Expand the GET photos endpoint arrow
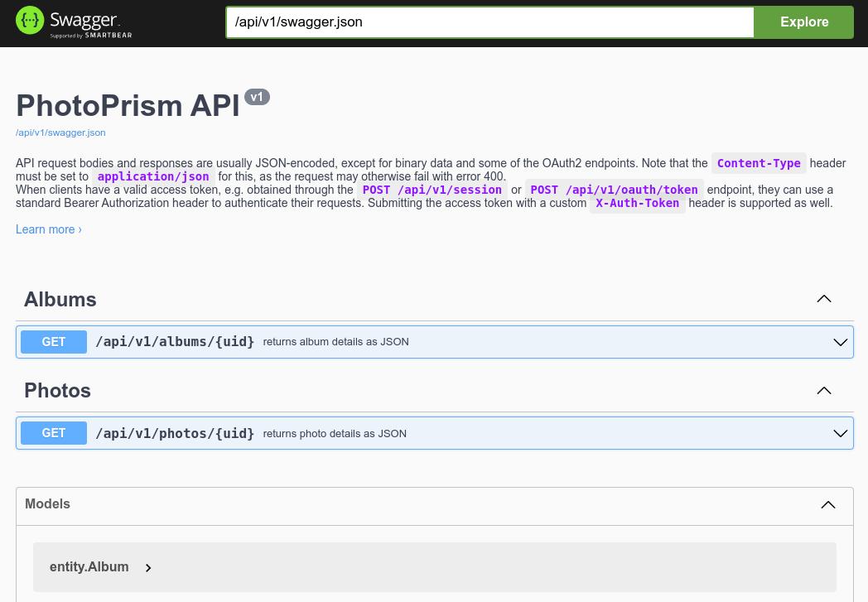The width and height of the screenshot is (868, 602). (840, 433)
